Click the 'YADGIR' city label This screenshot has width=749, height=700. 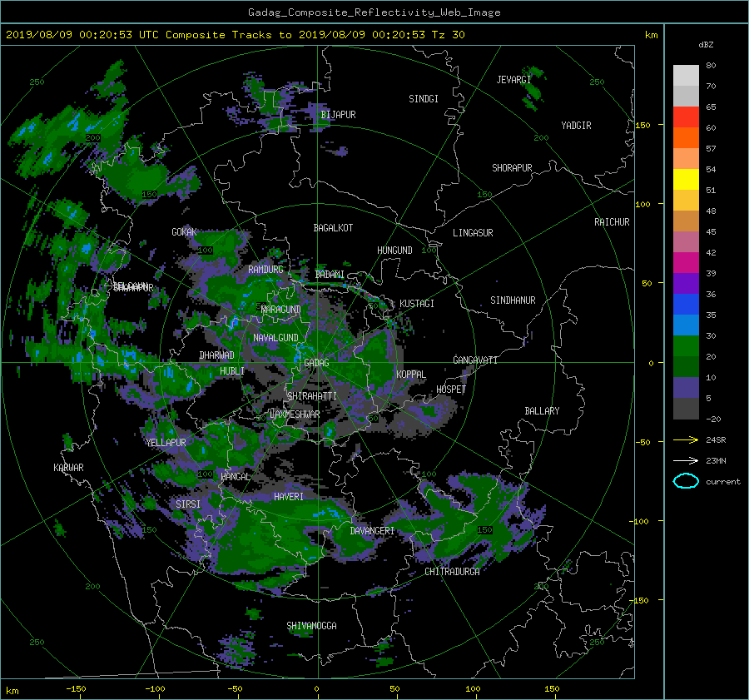coord(576,126)
